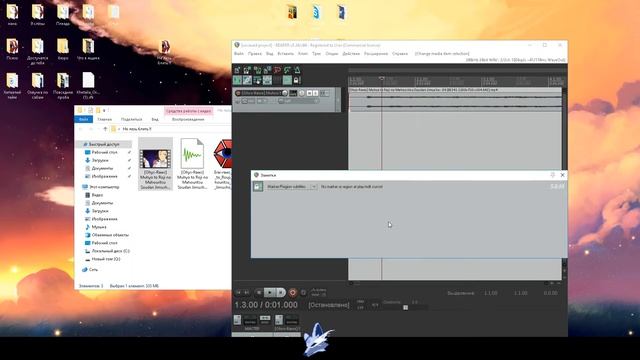Click the notes window left icon
This screenshot has width=640, height=360.
(x=258, y=187)
